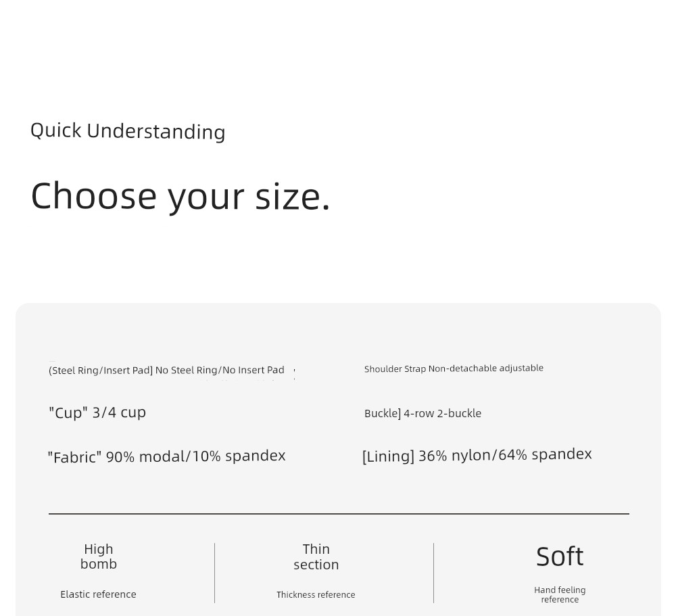
Task: Click the 'Thin section' thickness value
Action: tap(316, 557)
